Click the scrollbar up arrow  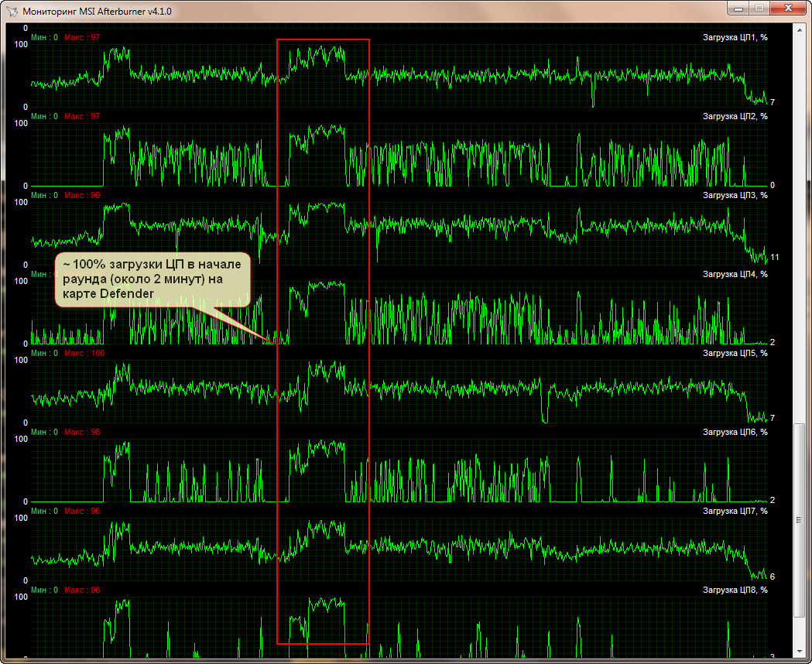point(798,29)
